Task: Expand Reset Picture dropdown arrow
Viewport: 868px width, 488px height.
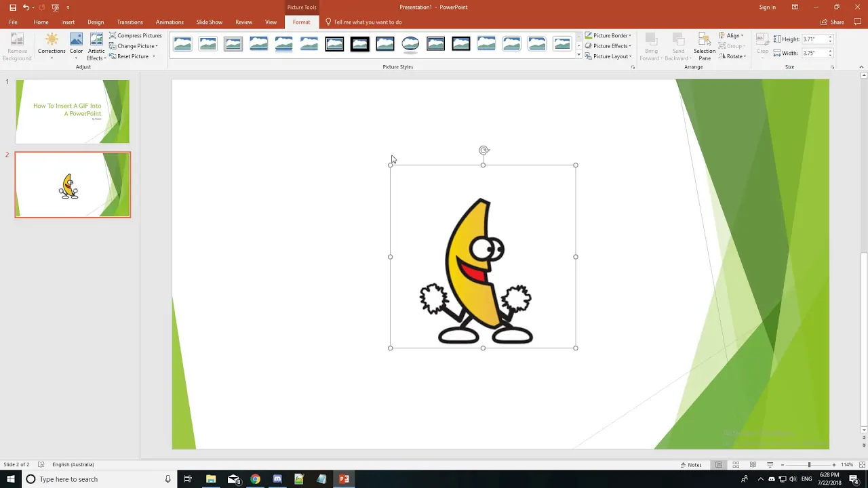Action: [x=153, y=56]
